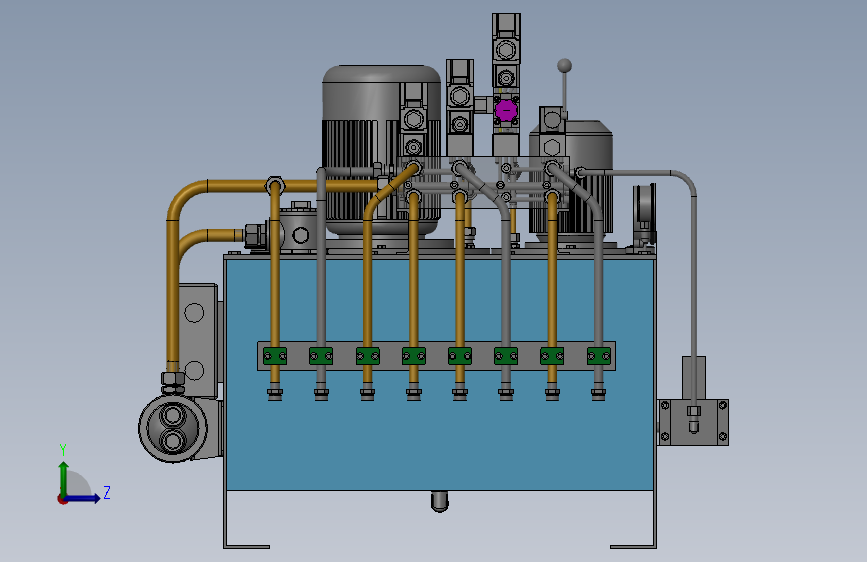The height and width of the screenshot is (562, 867).
Task: Select the valve manifold block behind the fittings
Action: (x=482, y=183)
